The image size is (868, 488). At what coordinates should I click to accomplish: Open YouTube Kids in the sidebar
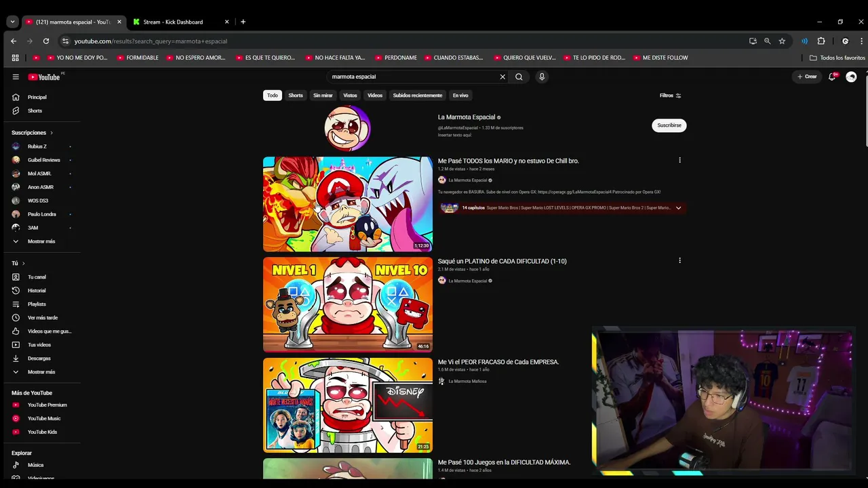click(43, 432)
